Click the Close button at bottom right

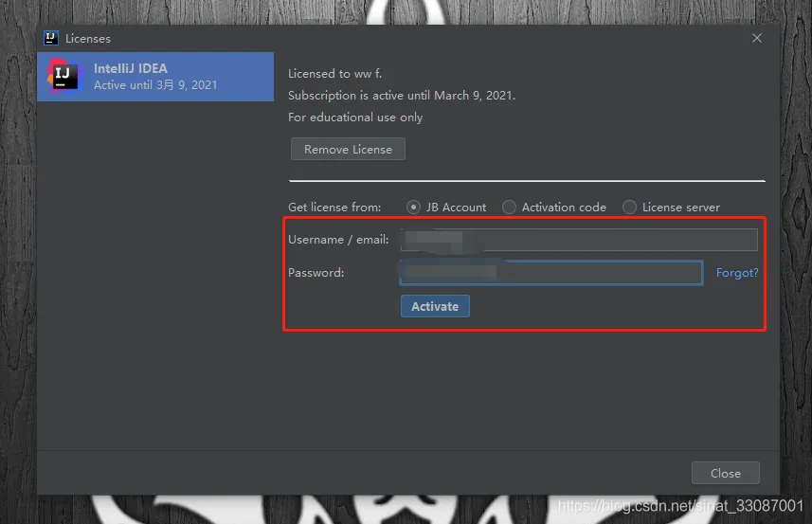(726, 473)
